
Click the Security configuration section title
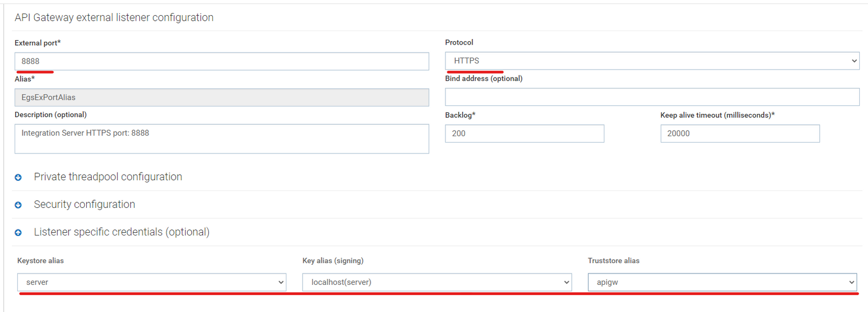tap(85, 205)
